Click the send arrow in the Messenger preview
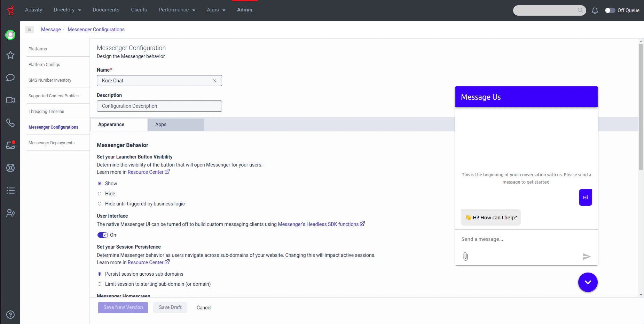This screenshot has width=644, height=324. click(587, 257)
